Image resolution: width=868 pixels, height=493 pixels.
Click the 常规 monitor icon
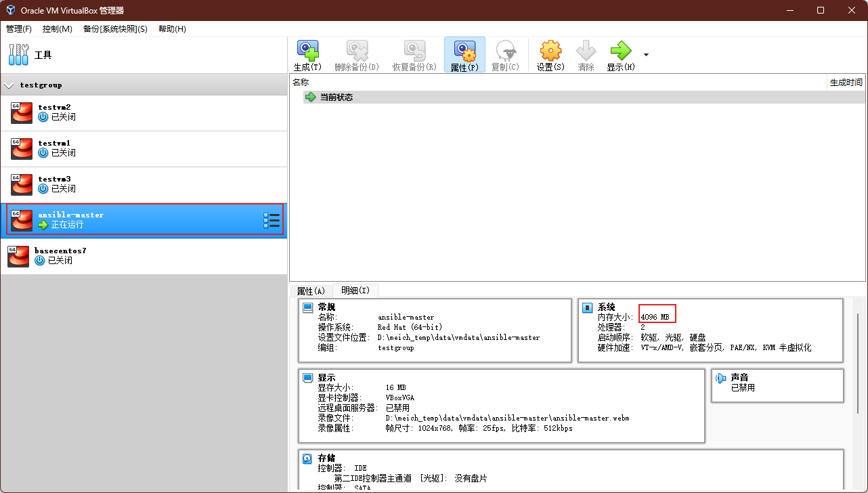308,307
